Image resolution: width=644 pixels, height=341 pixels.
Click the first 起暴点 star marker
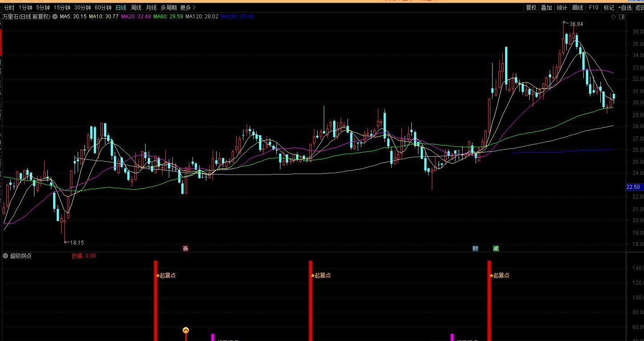[157, 275]
